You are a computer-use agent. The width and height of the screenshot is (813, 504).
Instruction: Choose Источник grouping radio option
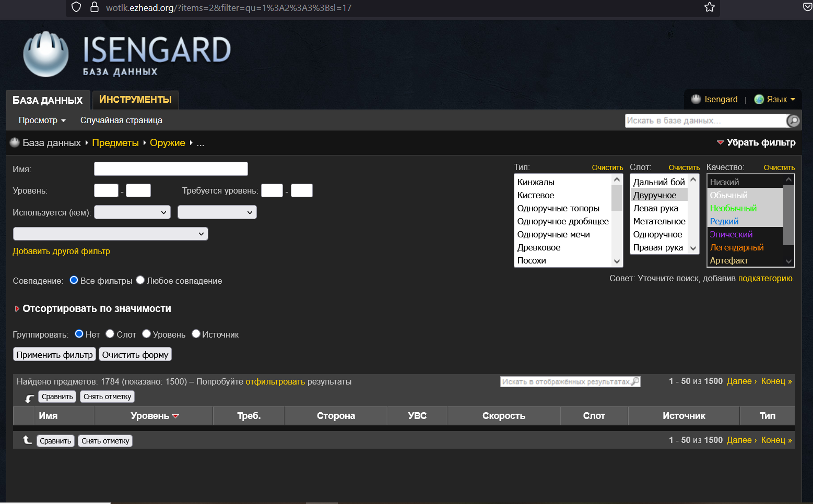click(196, 334)
